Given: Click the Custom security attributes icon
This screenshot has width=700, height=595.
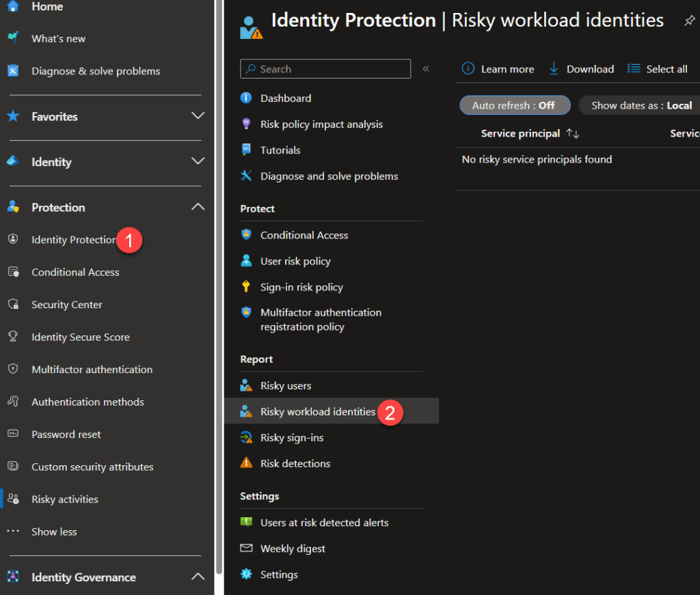Looking at the screenshot, I should pyautogui.click(x=13, y=466).
